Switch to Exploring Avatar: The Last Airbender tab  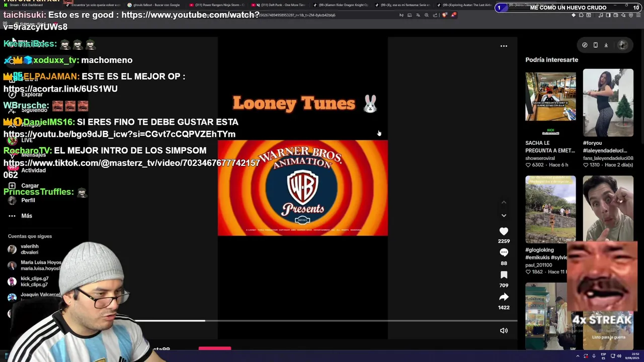point(464,5)
